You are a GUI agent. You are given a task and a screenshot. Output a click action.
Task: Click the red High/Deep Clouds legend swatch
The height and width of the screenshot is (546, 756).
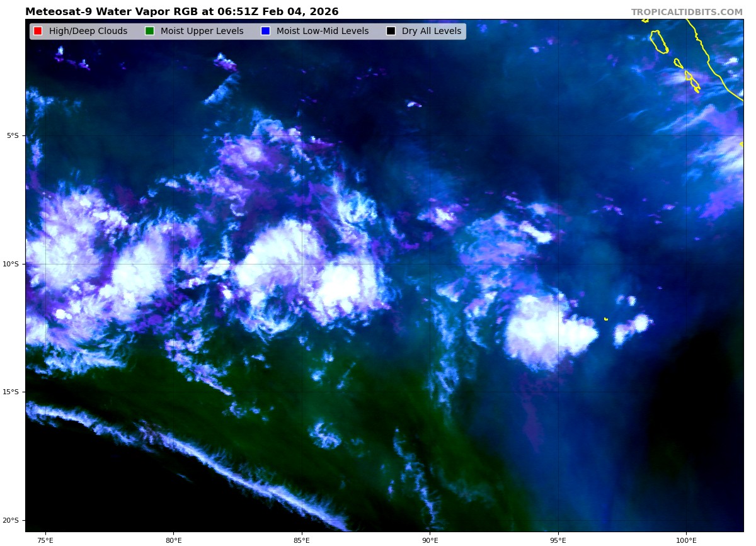[38, 31]
